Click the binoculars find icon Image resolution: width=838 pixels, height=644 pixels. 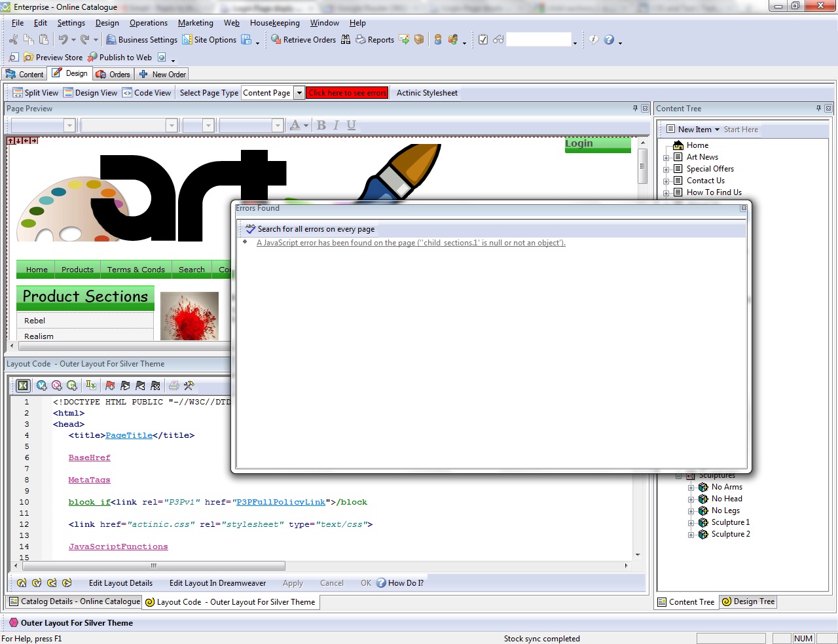[x=346, y=40]
